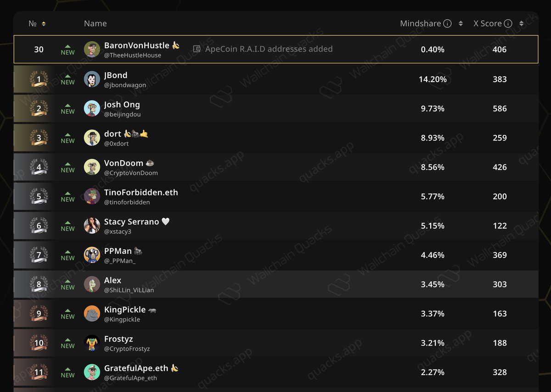Viewport: 551px width, 392px height.
Task: Select the TinoForbidden.eth row name
Action: coord(141,192)
